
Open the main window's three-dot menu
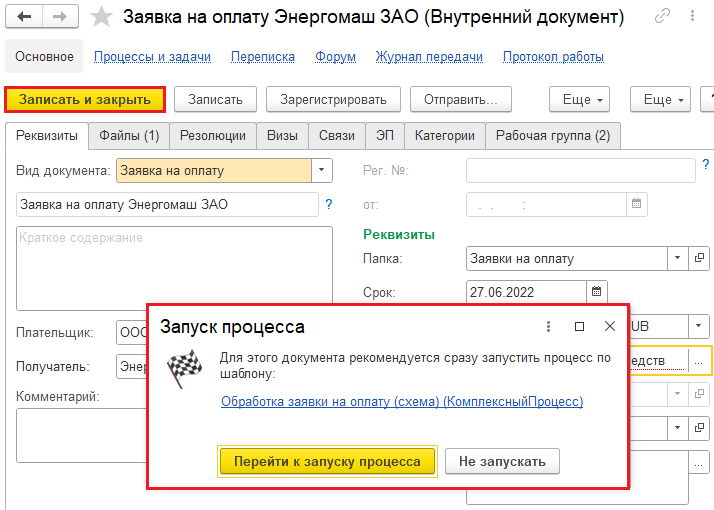point(692,16)
